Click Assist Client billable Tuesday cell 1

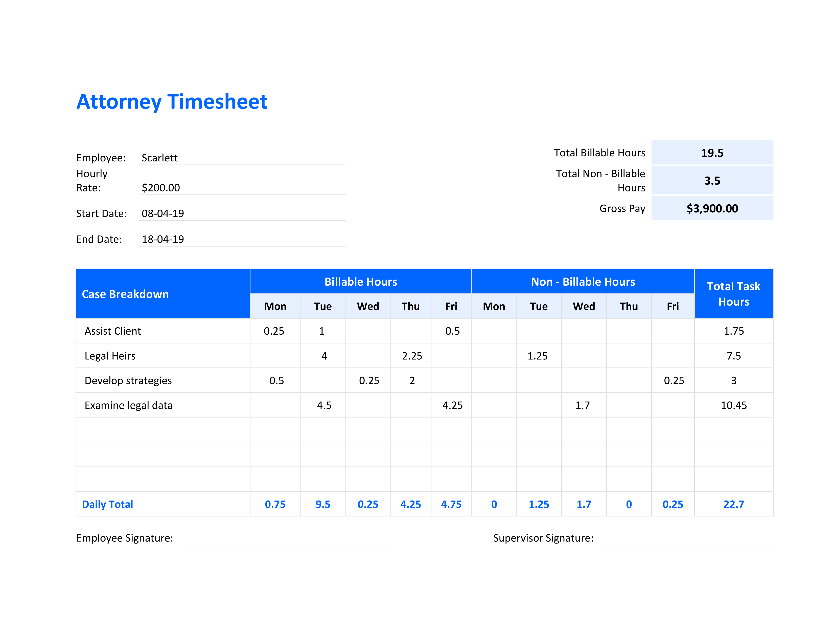pos(323,331)
